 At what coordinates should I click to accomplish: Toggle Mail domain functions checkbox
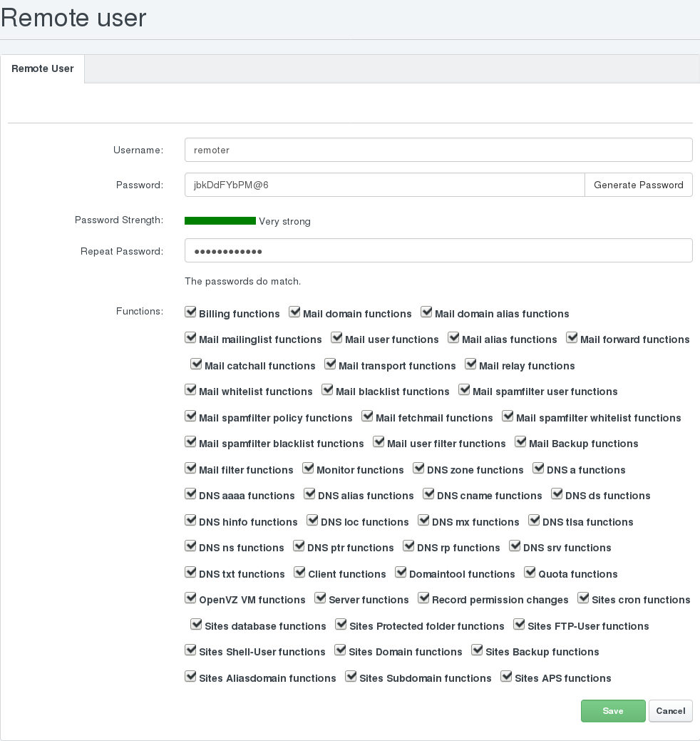[294, 312]
